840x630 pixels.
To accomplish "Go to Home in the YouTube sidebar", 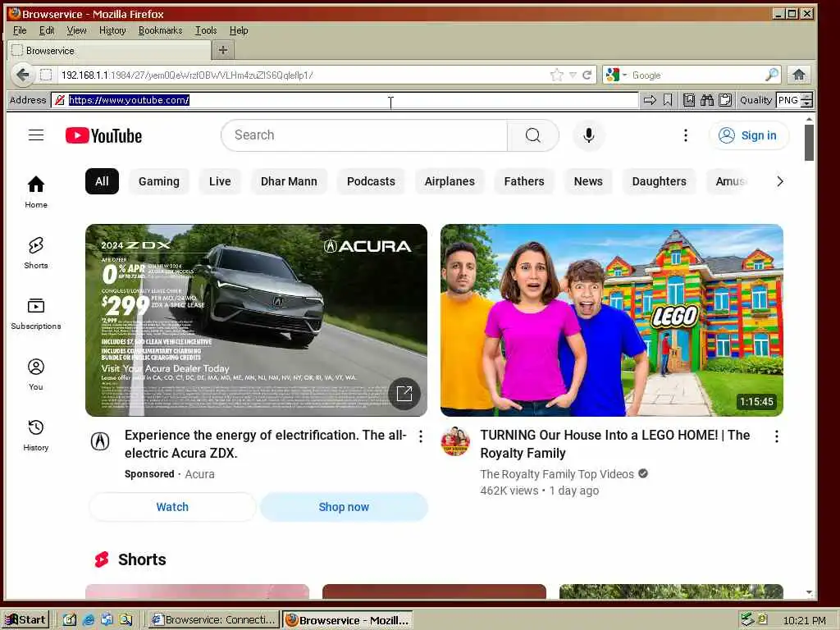I will click(36, 192).
